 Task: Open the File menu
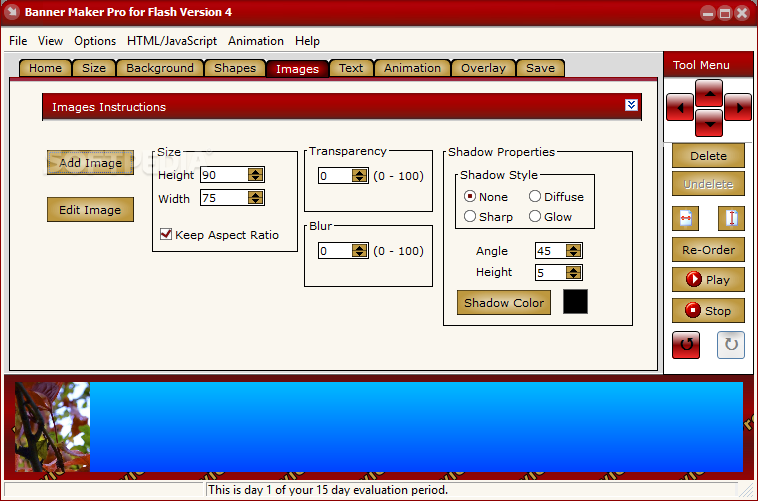(18, 41)
